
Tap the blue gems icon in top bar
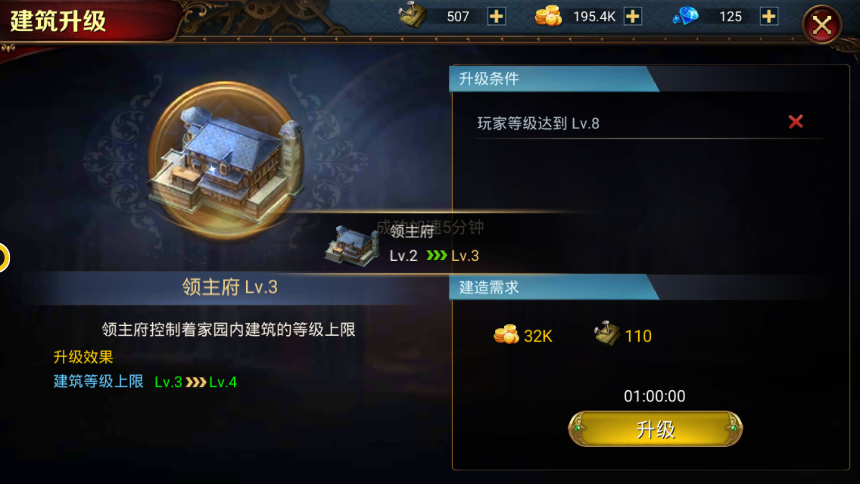click(686, 16)
